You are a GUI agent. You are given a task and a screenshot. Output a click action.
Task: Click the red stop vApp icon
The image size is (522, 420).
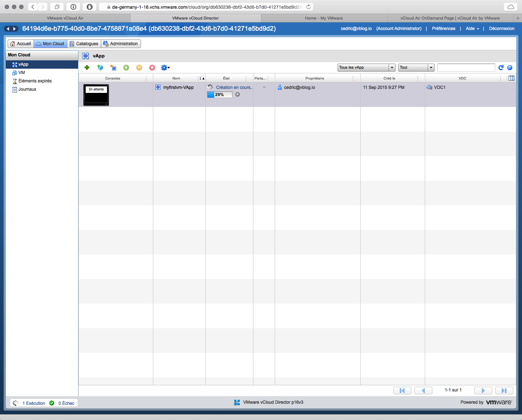click(x=152, y=68)
